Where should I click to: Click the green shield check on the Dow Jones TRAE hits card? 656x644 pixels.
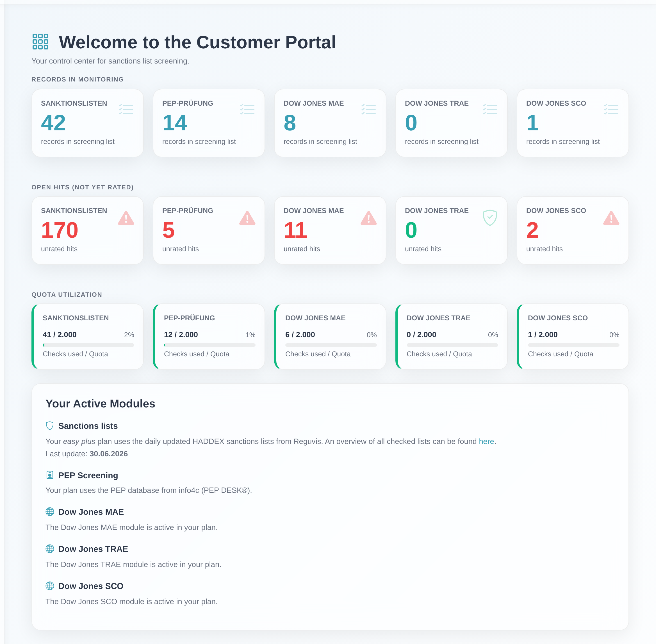pos(490,218)
